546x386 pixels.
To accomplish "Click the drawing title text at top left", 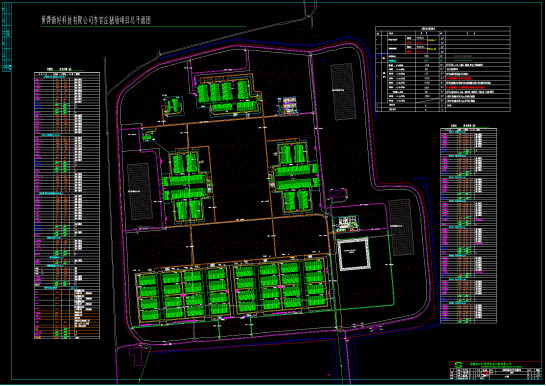I will click(x=96, y=20).
